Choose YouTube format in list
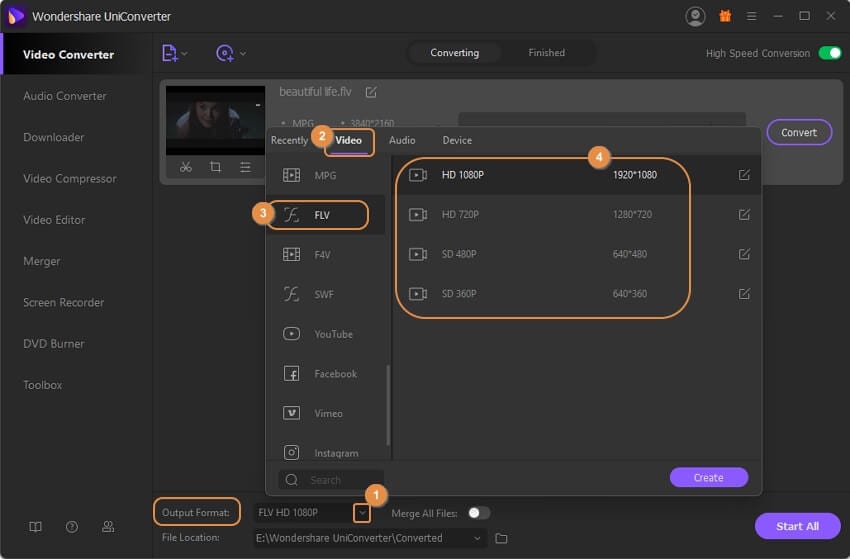Viewport: 850px width, 559px height. [325, 334]
